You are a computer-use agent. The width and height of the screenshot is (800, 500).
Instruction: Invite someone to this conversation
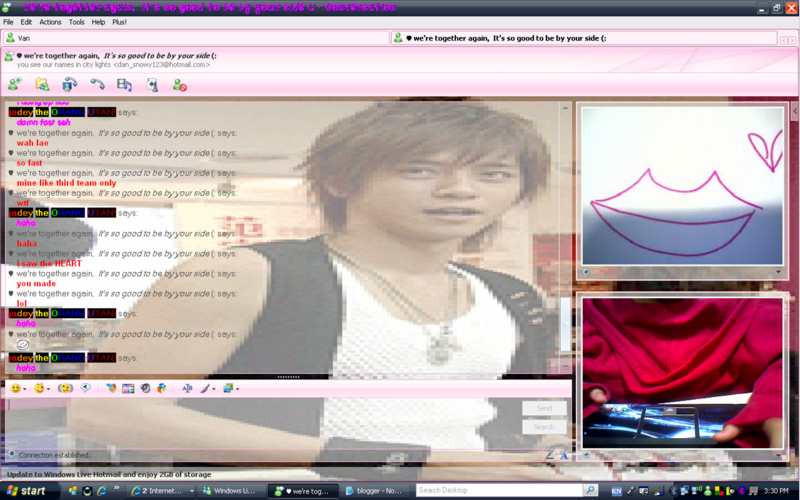(x=15, y=84)
